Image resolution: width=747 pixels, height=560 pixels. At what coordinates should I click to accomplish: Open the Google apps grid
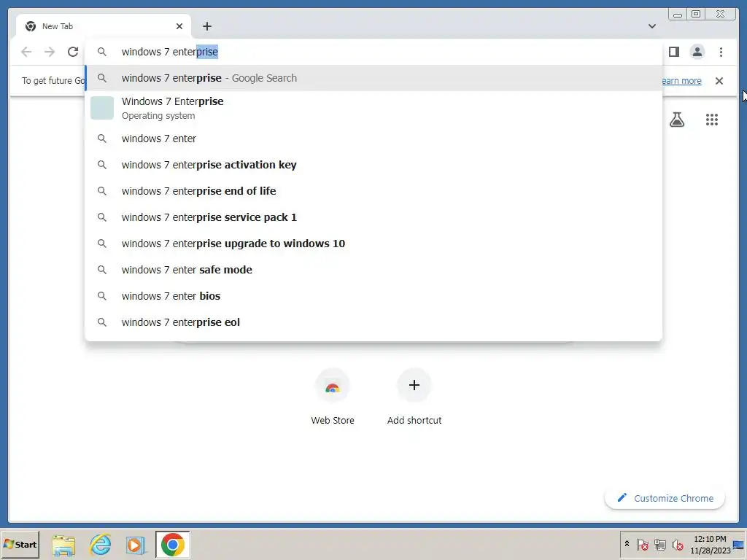pyautogui.click(x=712, y=120)
